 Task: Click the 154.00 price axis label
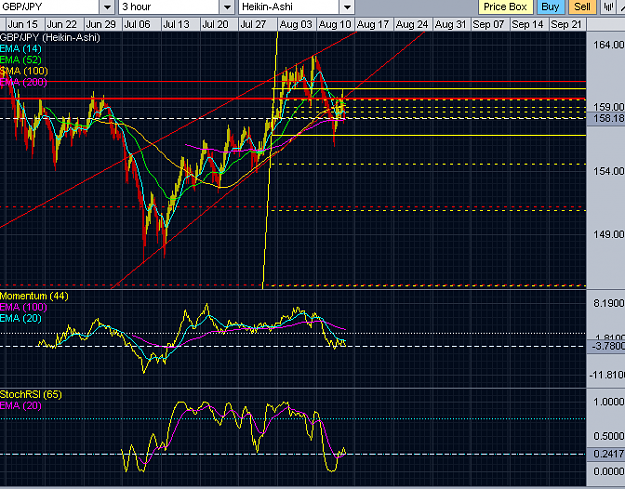tap(609, 171)
